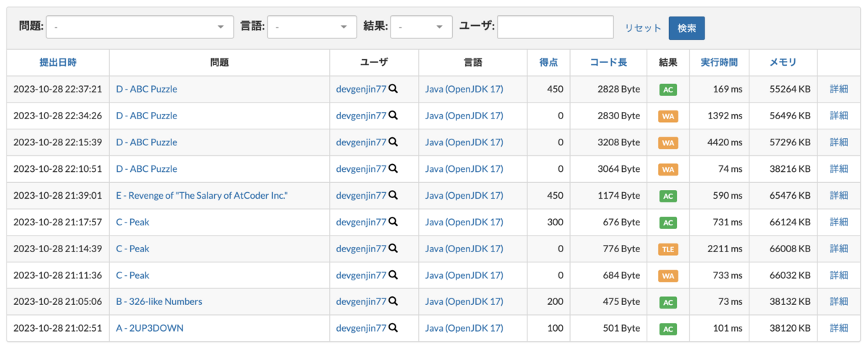This screenshot has width=868, height=349.
Task: Open C - Peak in 21:14:39 row
Action: coord(132,249)
